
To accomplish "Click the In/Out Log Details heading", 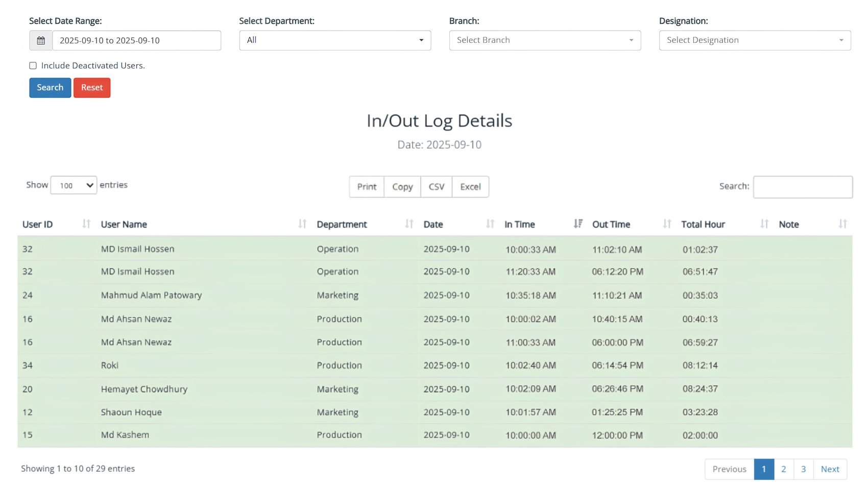I will click(439, 121).
